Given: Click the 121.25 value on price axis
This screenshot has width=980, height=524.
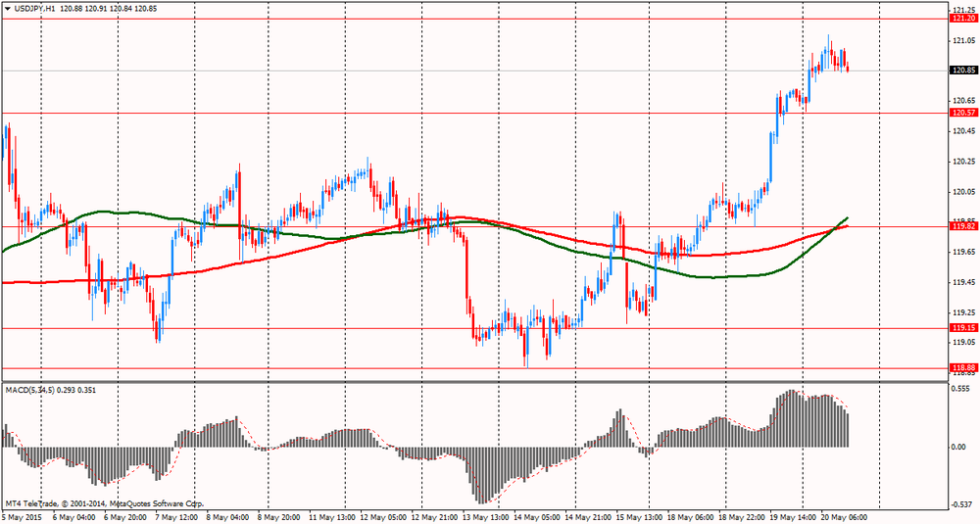Looking at the screenshot, I should (963, 10).
